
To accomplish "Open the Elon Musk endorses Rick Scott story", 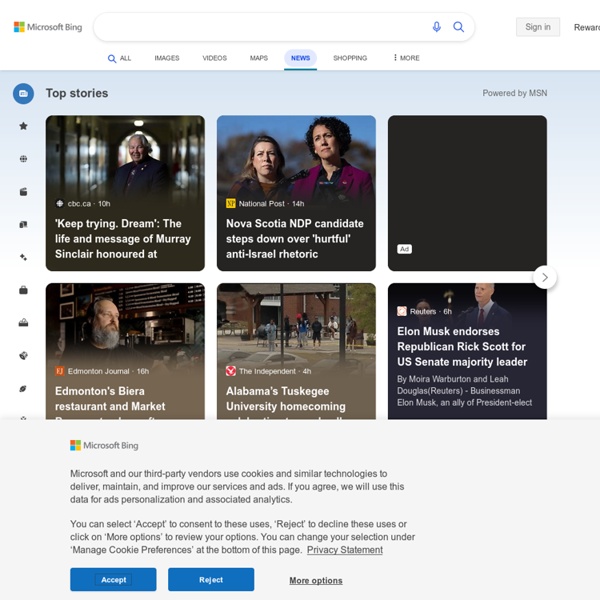I will coord(467,351).
